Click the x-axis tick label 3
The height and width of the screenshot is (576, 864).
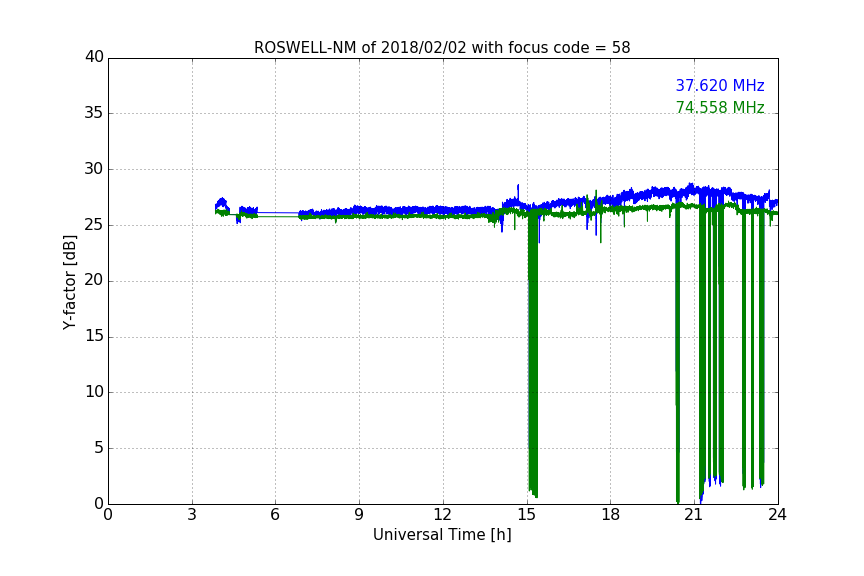192,515
